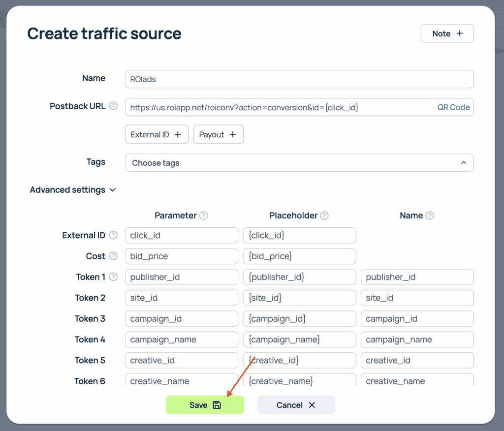Add a Note to traffic source
Image resolution: width=504 pixels, height=431 pixels.
(x=447, y=33)
